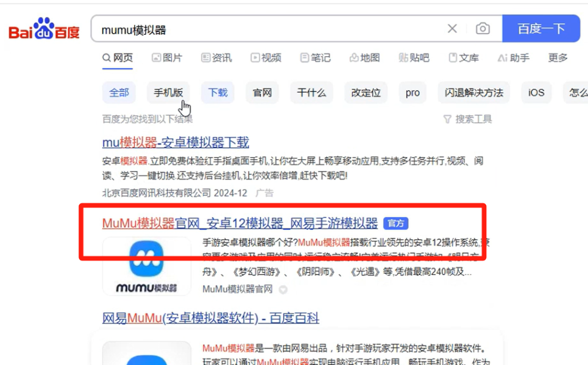Click the 北京百度网讯科技有限公司 advertiser text

(156, 193)
